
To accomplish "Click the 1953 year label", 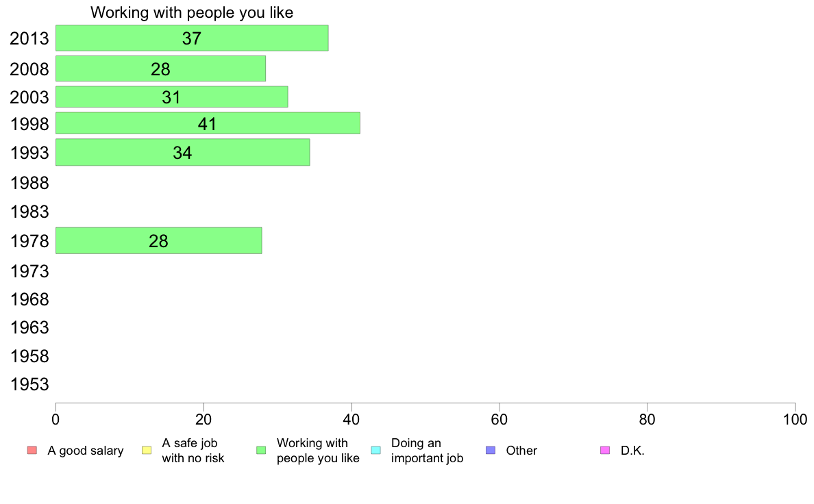I will [29, 385].
